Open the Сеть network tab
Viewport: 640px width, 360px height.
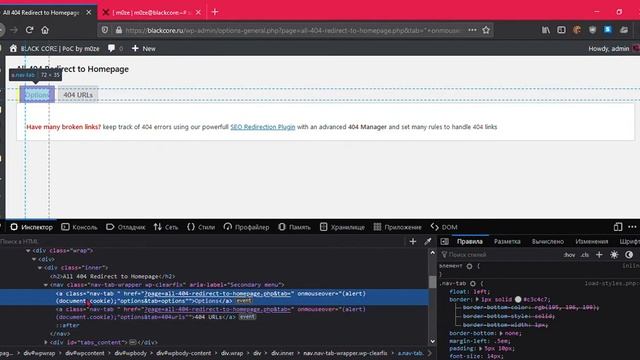[x=166, y=227]
